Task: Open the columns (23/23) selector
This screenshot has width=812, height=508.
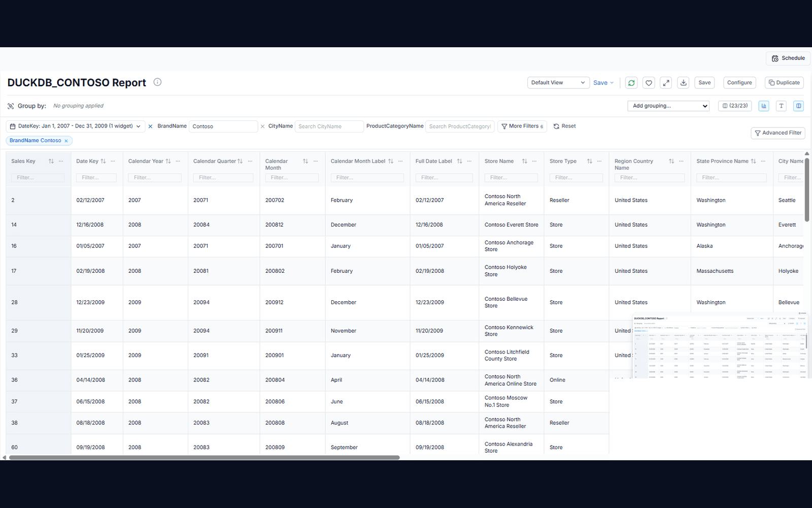Action: [735, 106]
